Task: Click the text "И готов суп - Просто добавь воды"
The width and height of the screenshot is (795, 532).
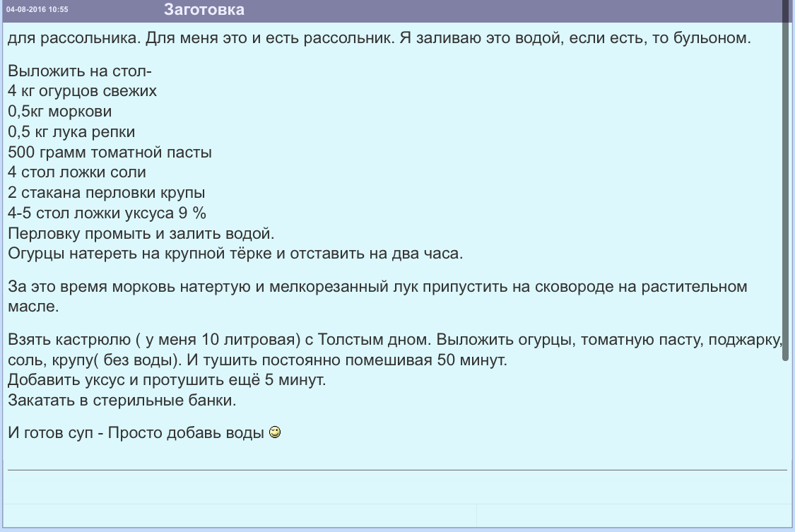Action: 136,432
